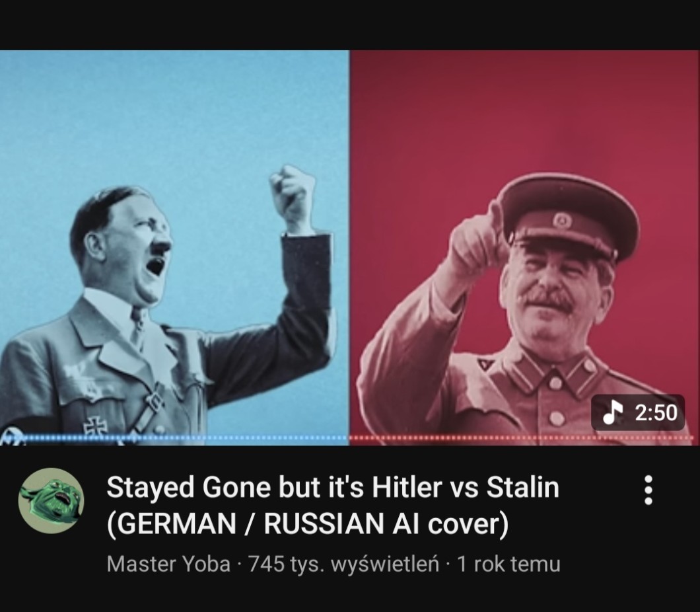Open the video via the blue thumbnail half
Screen dimensions: 700x612
click(174, 248)
